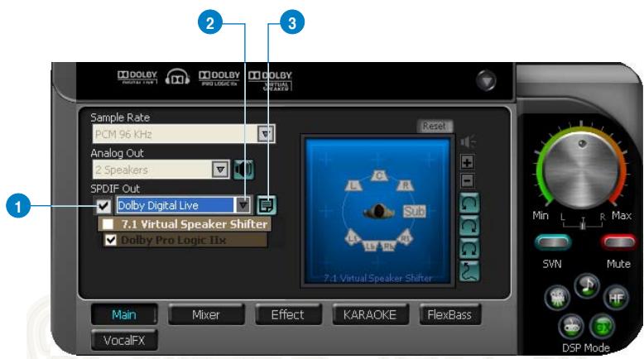Screen dimensions: 644x359
Task: Click the DSP Mode label
Action: (586, 347)
